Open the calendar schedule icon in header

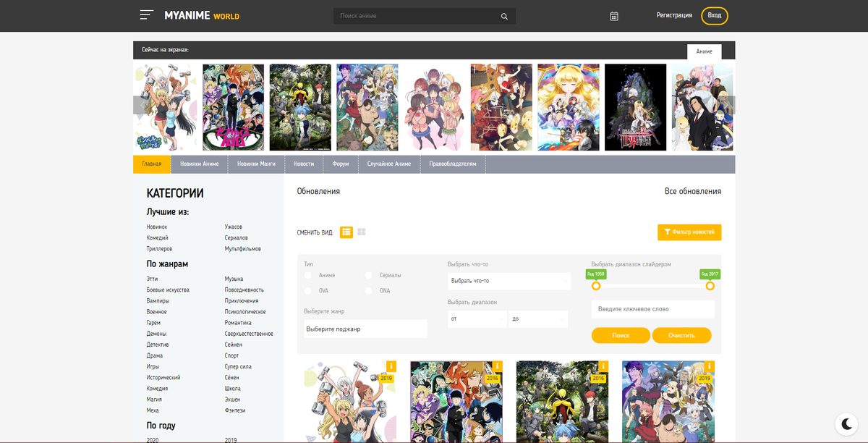tap(613, 15)
